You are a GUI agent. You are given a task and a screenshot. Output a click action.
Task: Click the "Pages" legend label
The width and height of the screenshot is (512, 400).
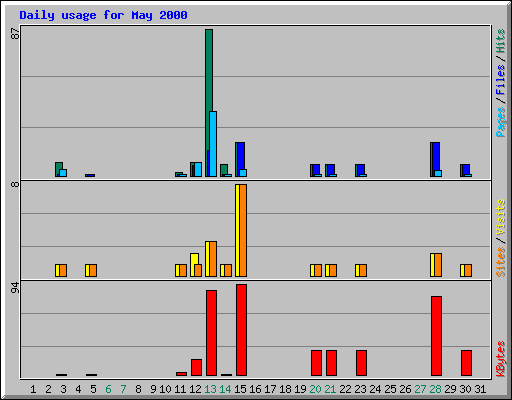click(x=500, y=122)
